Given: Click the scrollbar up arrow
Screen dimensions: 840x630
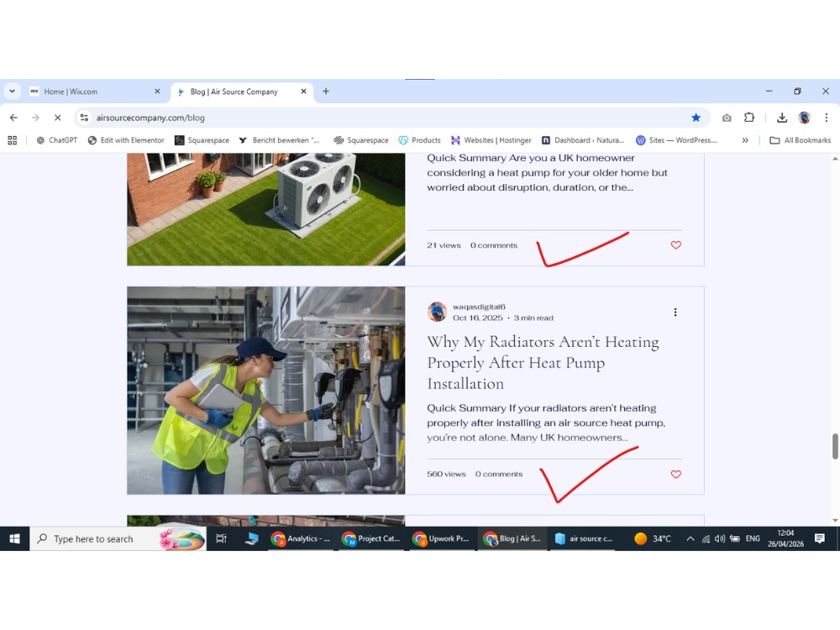Looking at the screenshot, I should pos(835,159).
